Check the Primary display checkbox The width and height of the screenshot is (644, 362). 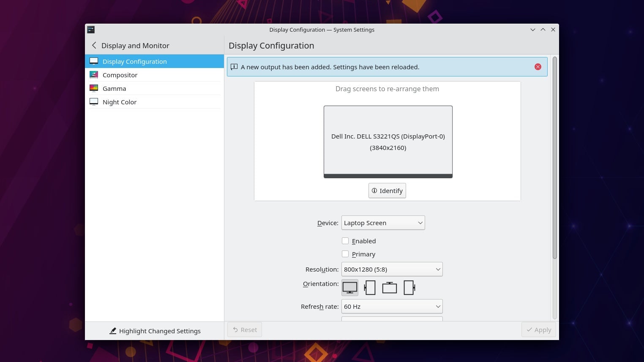(x=345, y=254)
